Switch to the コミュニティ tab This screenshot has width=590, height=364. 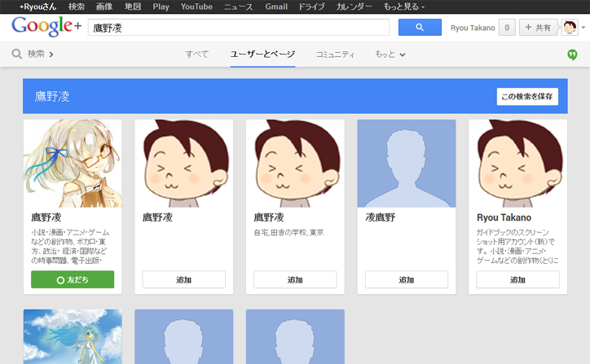click(335, 55)
